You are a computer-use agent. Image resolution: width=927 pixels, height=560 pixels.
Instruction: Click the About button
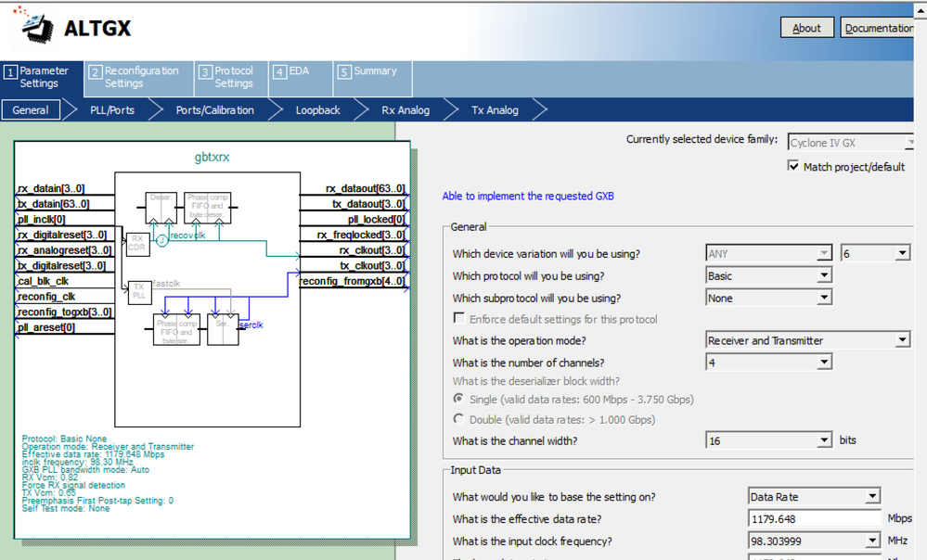(806, 28)
